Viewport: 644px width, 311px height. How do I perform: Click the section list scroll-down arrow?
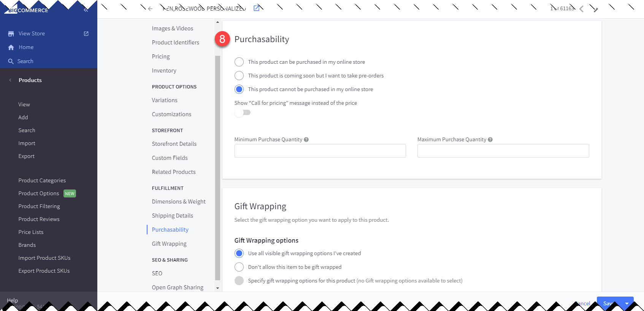tap(217, 288)
